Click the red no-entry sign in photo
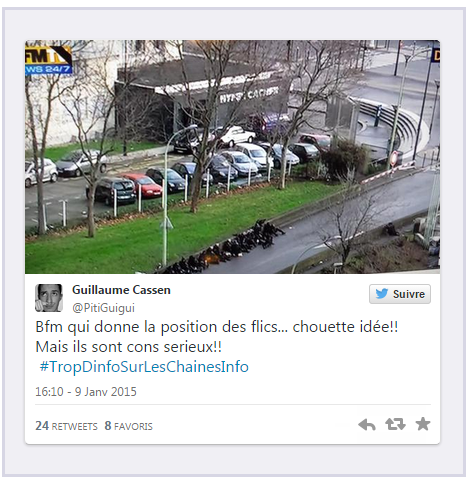 tap(395, 157)
